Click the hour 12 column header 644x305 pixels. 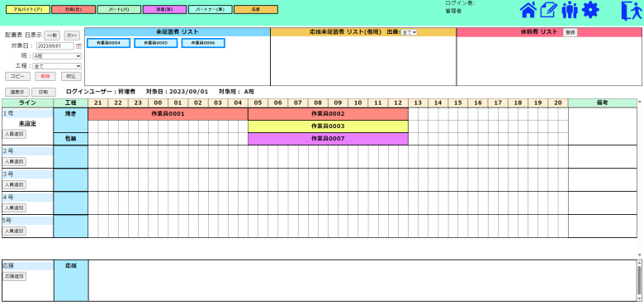coord(398,102)
